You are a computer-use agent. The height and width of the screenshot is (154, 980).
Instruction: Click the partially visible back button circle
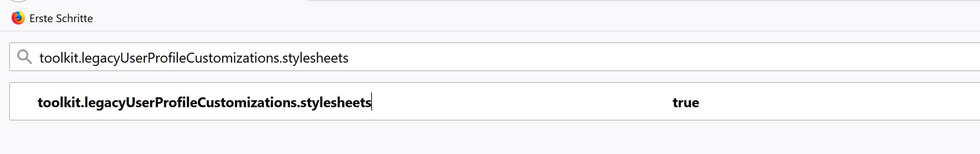click(18, 1)
